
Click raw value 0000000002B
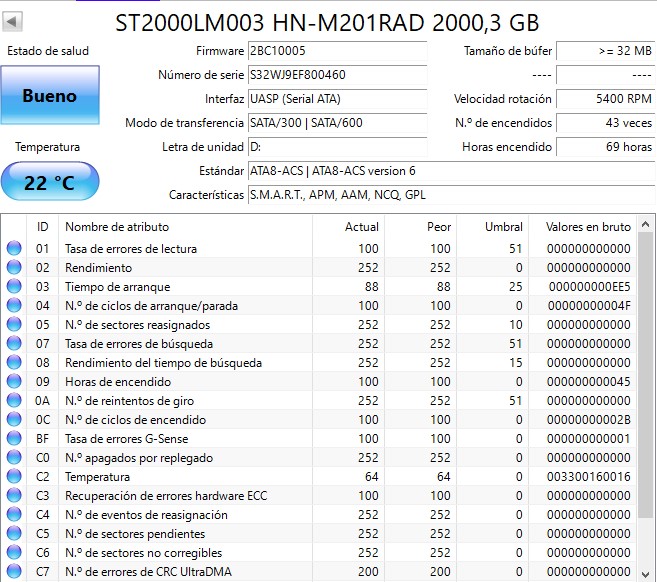coord(588,419)
